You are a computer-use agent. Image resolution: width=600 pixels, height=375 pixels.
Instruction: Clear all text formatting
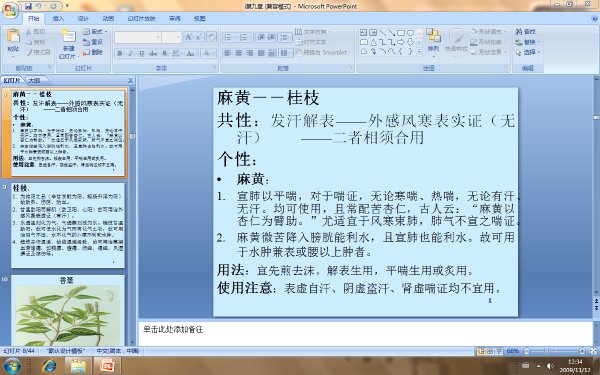(211, 37)
